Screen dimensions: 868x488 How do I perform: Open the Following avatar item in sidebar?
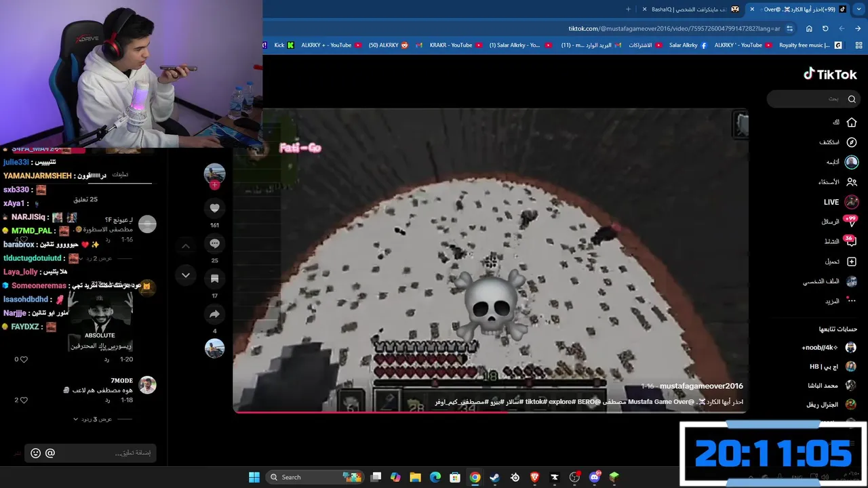(x=852, y=162)
